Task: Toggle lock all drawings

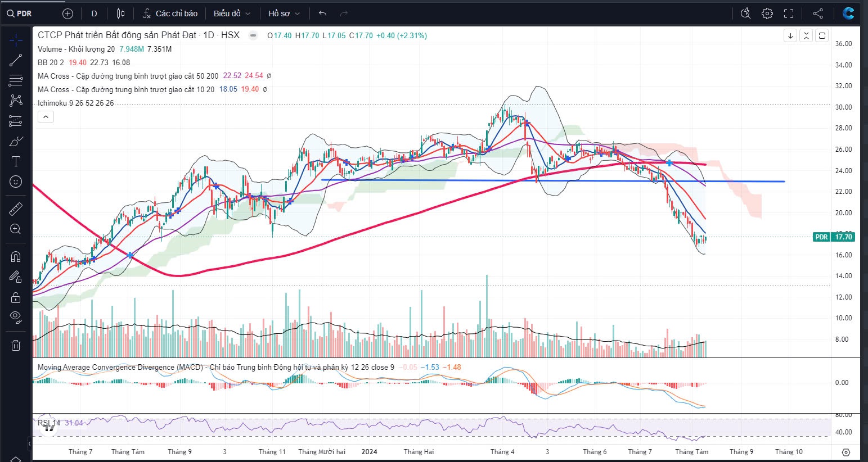Action: tap(16, 297)
